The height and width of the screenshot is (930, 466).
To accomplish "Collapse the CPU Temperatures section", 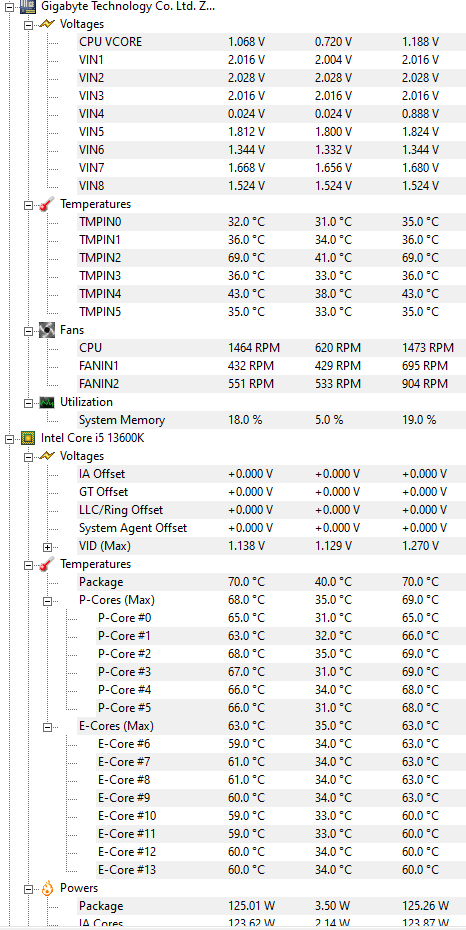I will [x=28, y=565].
